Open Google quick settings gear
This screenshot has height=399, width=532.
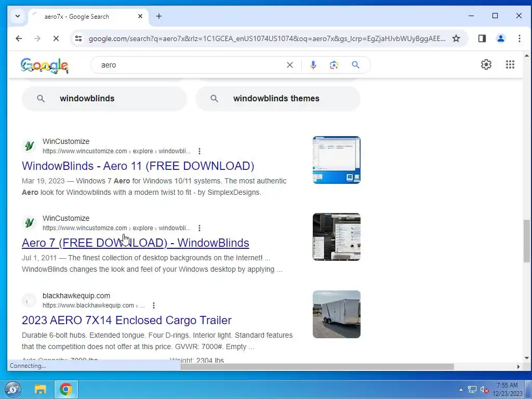486,64
